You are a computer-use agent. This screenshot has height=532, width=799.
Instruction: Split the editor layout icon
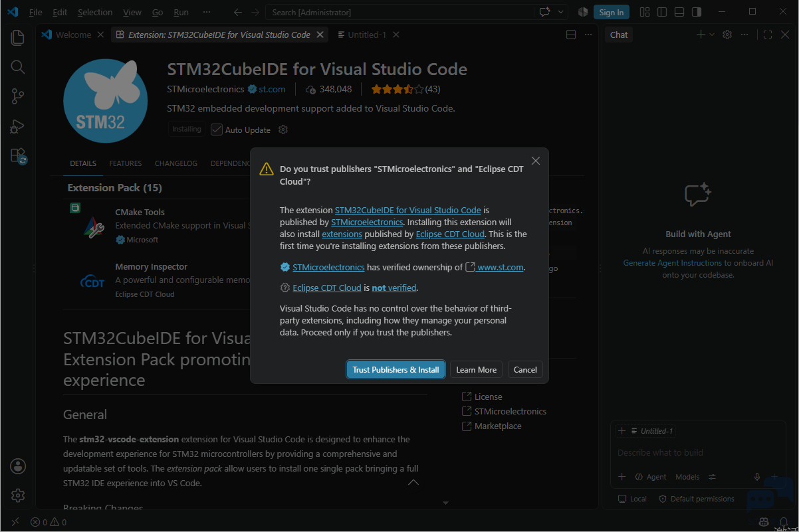tap(571, 35)
